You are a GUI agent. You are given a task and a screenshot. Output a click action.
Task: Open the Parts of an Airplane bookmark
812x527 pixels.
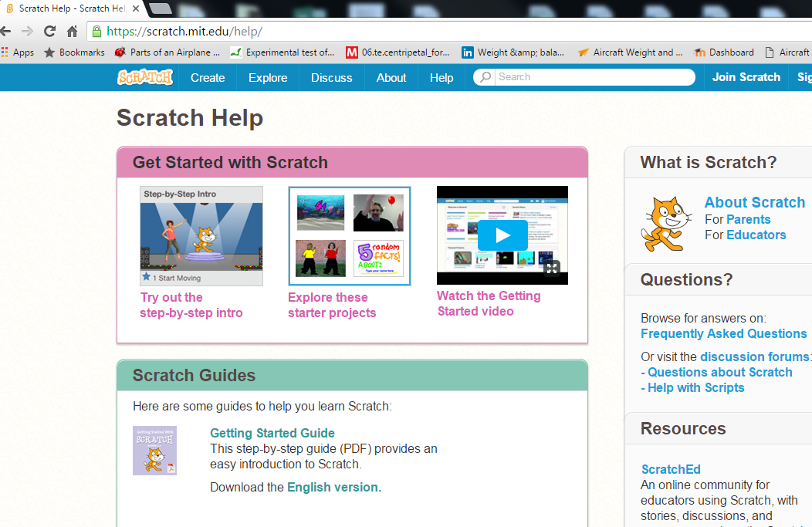[x=167, y=52]
